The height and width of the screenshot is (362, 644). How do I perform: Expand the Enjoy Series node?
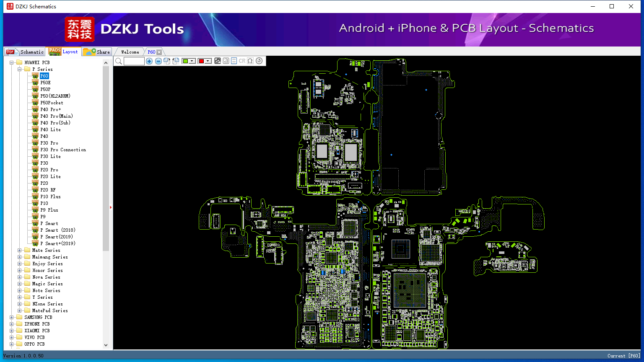pos(20,264)
